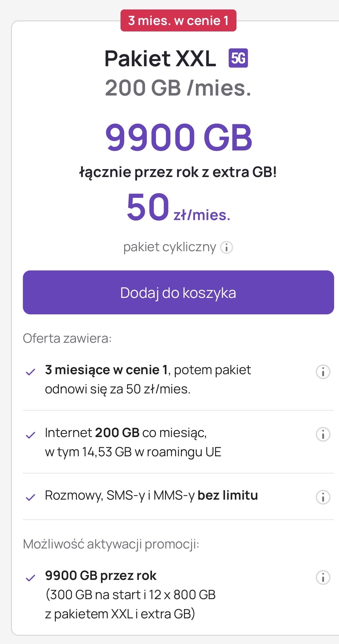Click checkmark next to 3 miesiące w cenie 1
339x644 pixels.
(x=31, y=372)
